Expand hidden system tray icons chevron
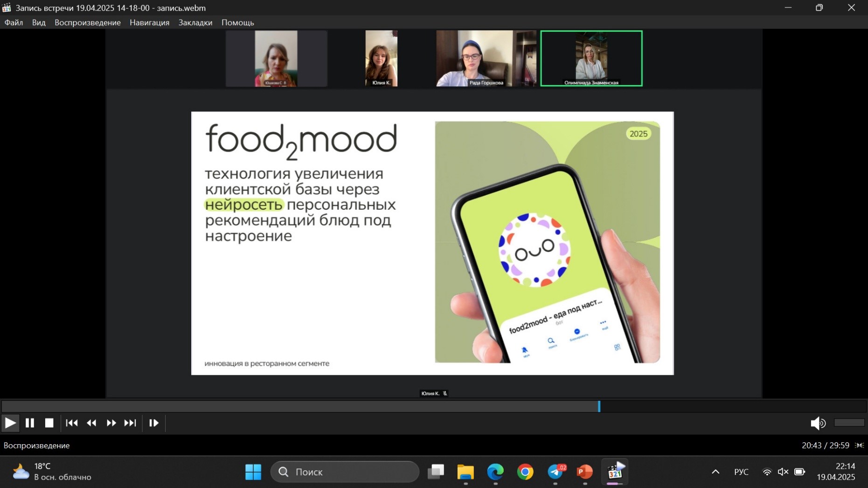 (x=715, y=472)
